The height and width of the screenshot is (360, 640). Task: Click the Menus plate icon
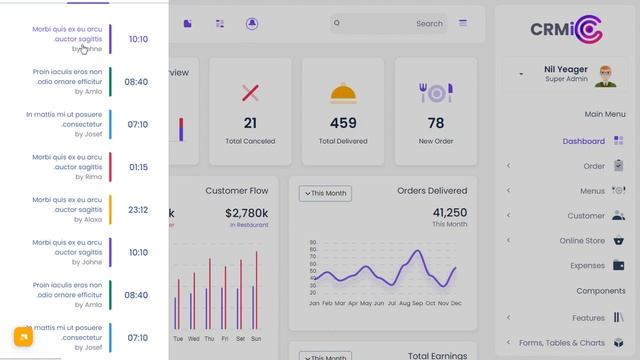(x=618, y=190)
